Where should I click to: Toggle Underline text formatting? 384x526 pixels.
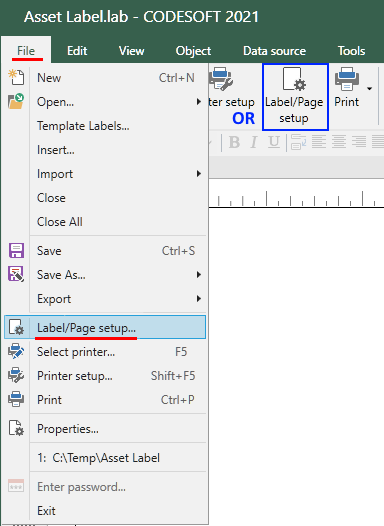(274, 142)
